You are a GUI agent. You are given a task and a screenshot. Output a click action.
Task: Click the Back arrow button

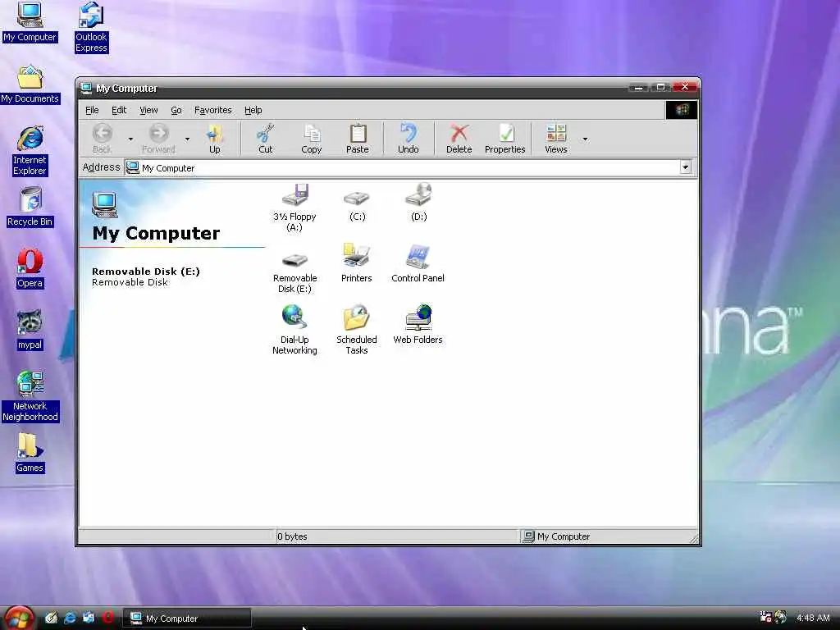click(x=103, y=139)
